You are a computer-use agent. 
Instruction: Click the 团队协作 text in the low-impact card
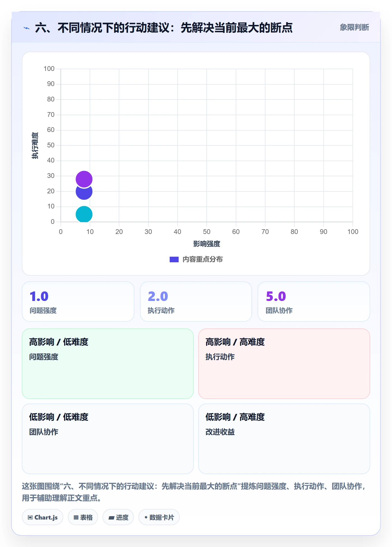coord(44,432)
